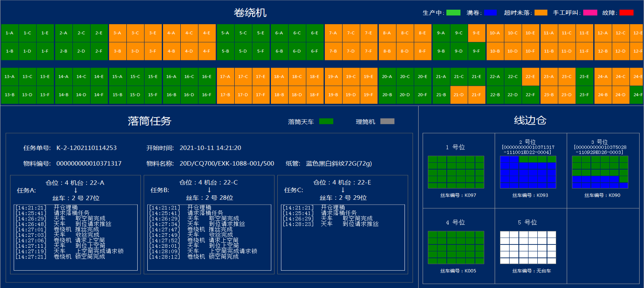Select winder cell 5-A
This screenshot has width=644, height=288.
pyautogui.click(x=225, y=33)
